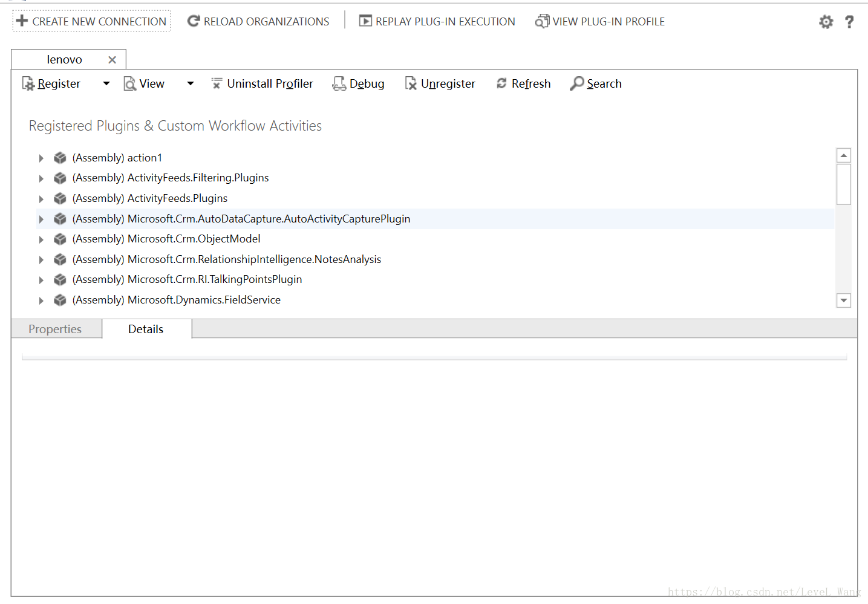868x604 pixels.
Task: Click the plugin list scroll up arrow
Action: pos(844,155)
